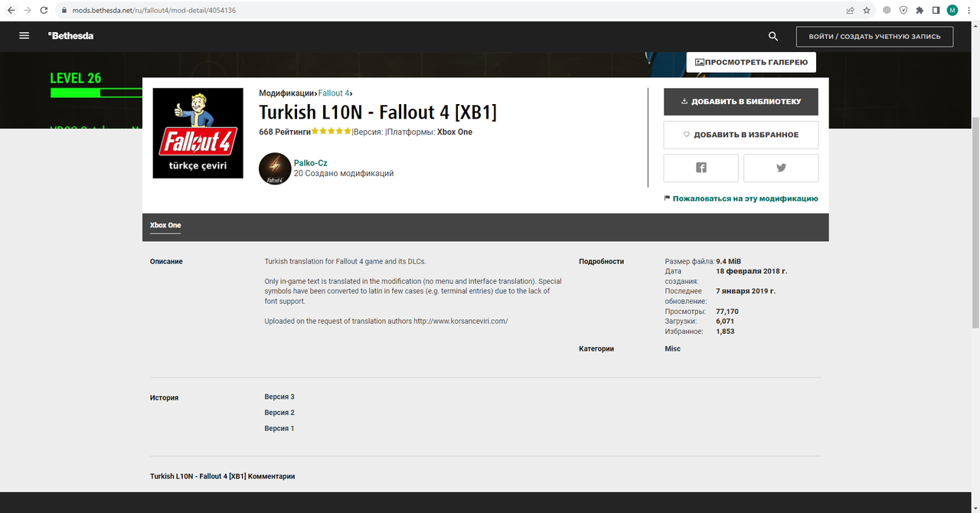Viewport: 980px width, 513px height.
Task: Click the Подробности section label
Action: pos(601,261)
